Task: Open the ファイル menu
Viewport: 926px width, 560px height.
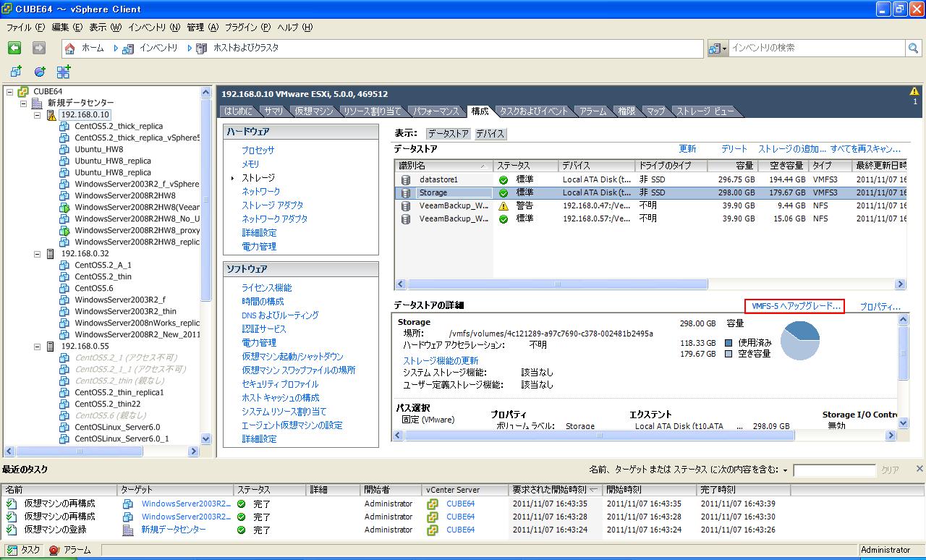Action: coord(25,27)
